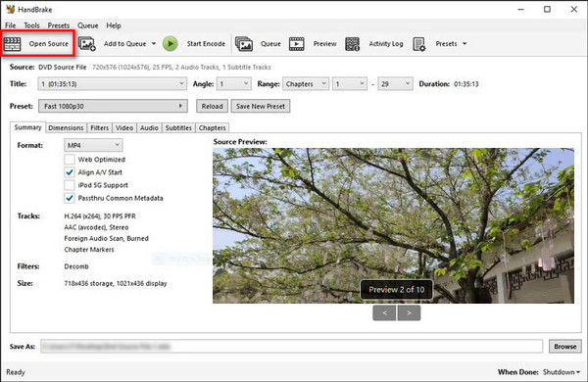This screenshot has width=588, height=382.
Task: Click the H.264 (x264), 30 FPS PFR track text
Action: 100,215
